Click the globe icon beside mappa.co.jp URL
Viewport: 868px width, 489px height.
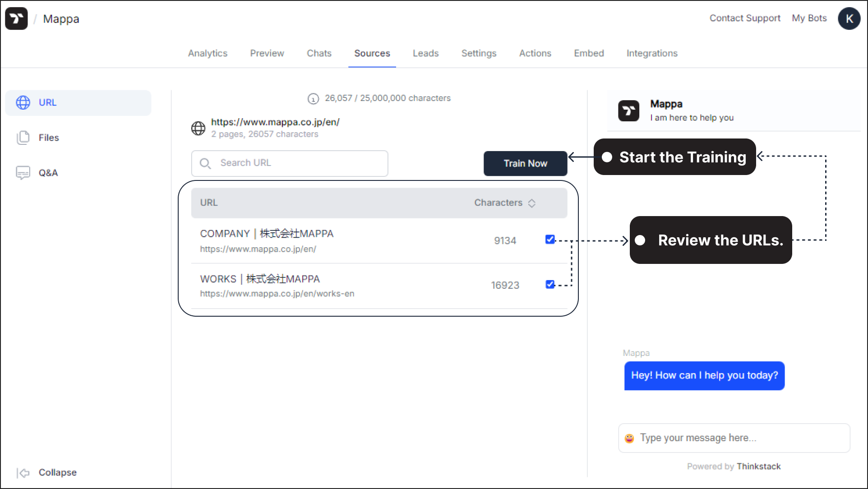click(x=198, y=128)
